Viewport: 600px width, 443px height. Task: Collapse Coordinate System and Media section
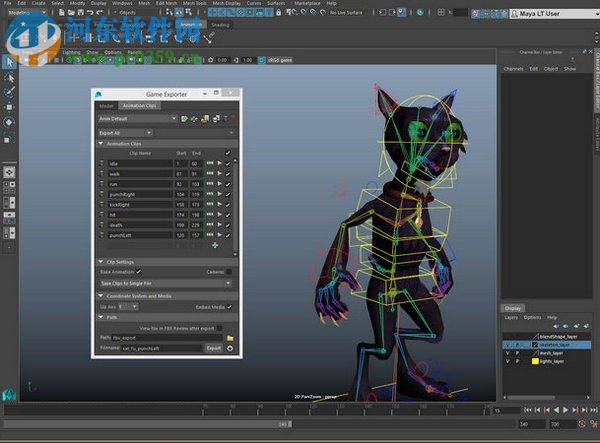pos(101,296)
